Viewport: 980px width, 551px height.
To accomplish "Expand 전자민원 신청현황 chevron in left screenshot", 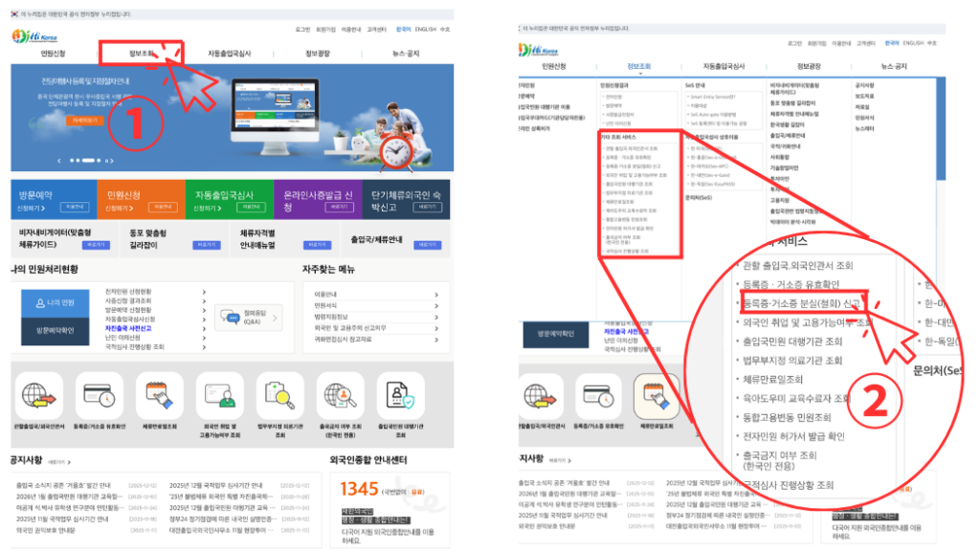I will [x=204, y=290].
